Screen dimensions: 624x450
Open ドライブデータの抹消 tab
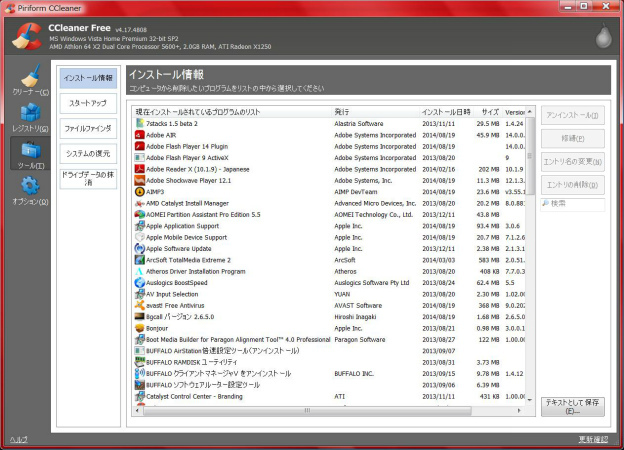point(88,179)
